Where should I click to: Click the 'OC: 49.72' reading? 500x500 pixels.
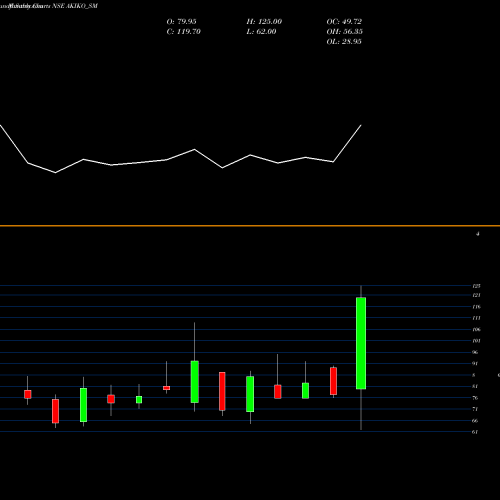pos(344,22)
